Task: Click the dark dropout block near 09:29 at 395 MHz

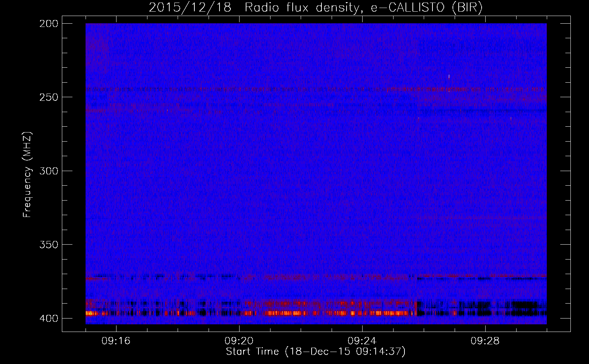Action: coord(522,309)
